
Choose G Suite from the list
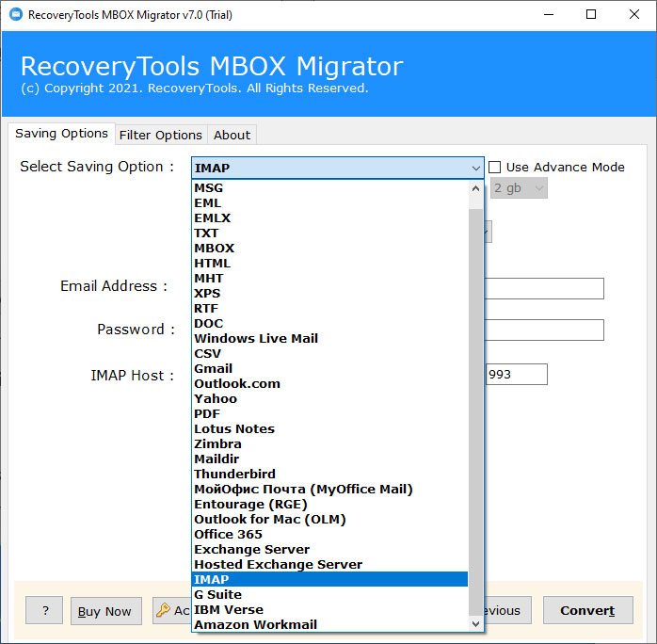click(329, 594)
